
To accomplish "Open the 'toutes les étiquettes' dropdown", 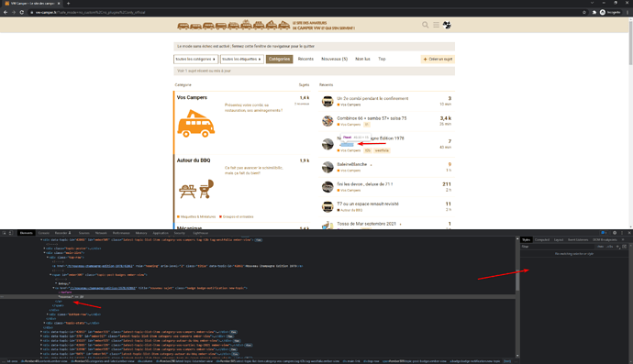I will click(x=242, y=59).
